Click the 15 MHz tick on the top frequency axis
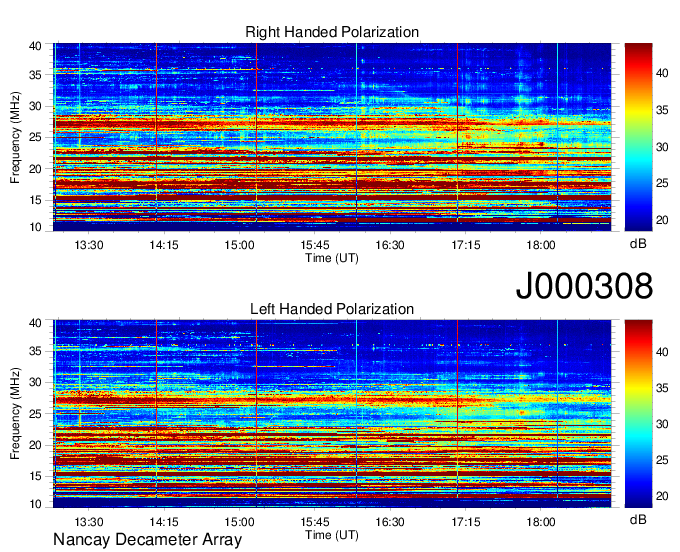 [35, 200]
